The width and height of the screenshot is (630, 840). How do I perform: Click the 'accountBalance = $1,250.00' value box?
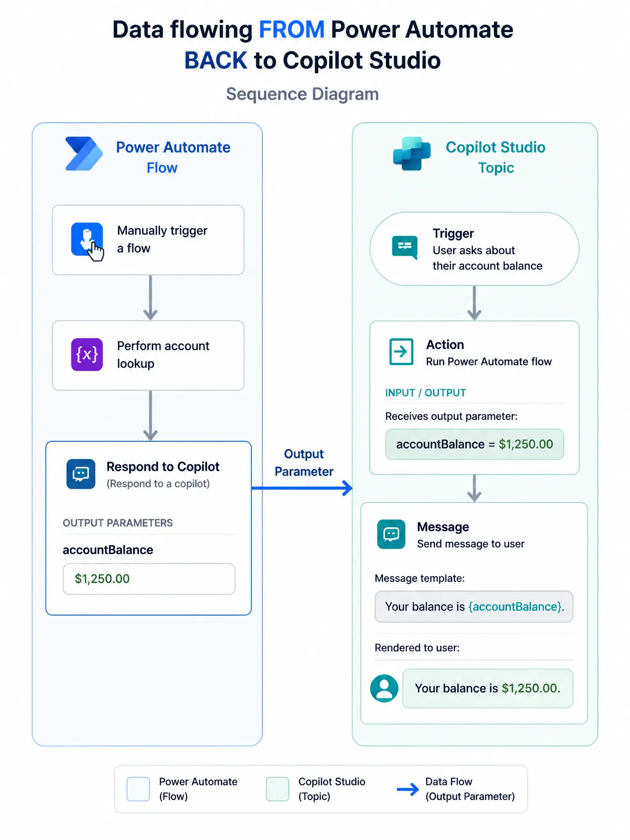click(475, 444)
